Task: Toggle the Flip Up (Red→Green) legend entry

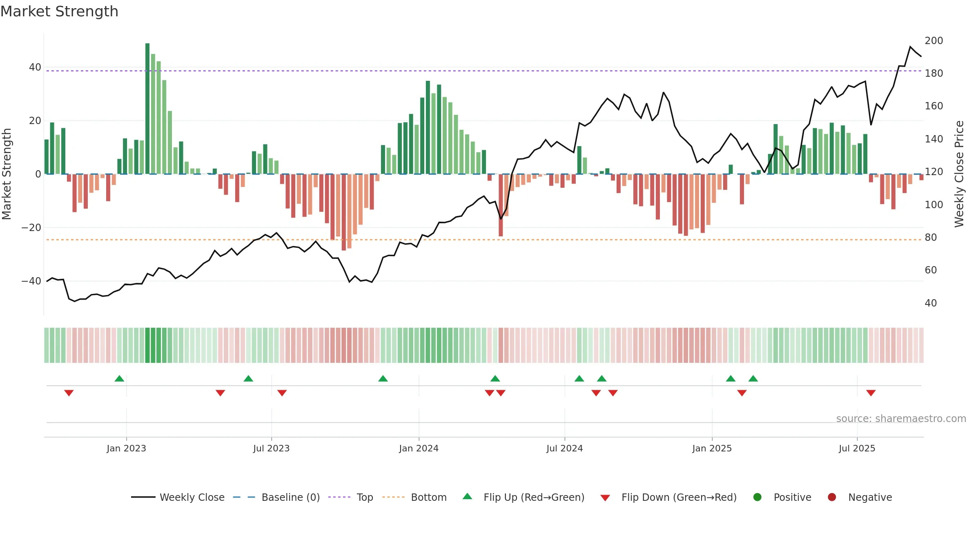Action: 523,497
